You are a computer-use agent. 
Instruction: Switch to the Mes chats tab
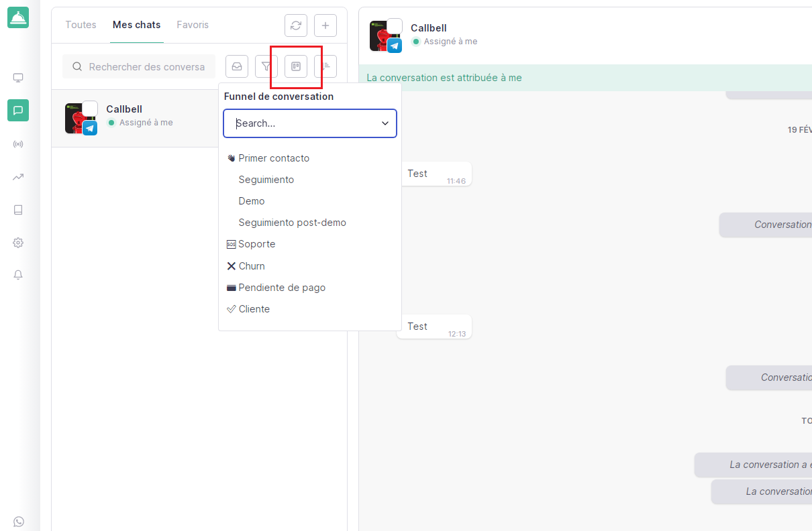coord(137,25)
